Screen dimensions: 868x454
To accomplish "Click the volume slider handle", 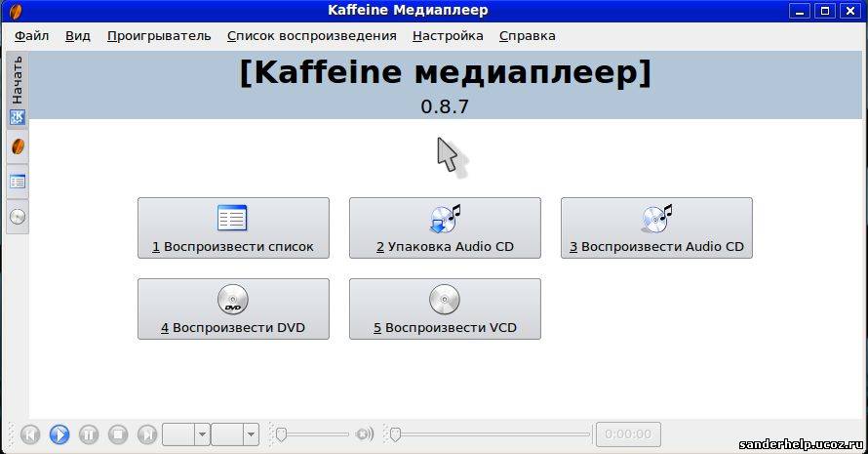I will pyautogui.click(x=281, y=434).
